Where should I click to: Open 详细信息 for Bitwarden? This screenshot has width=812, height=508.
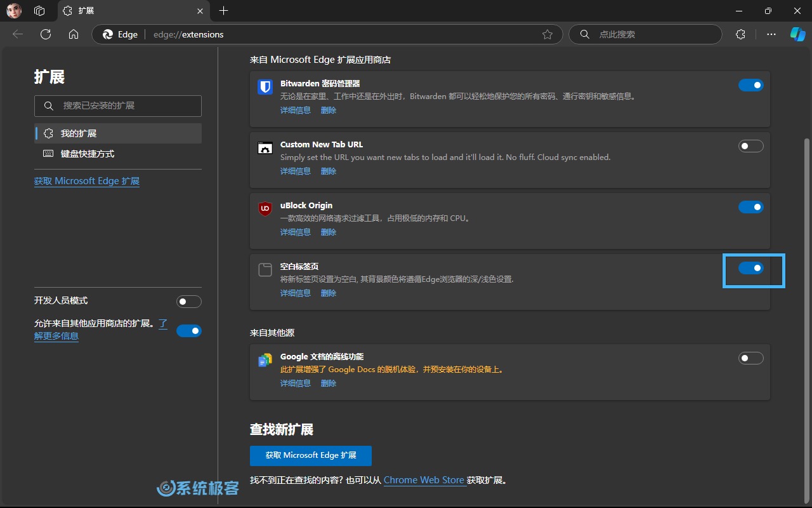point(296,110)
